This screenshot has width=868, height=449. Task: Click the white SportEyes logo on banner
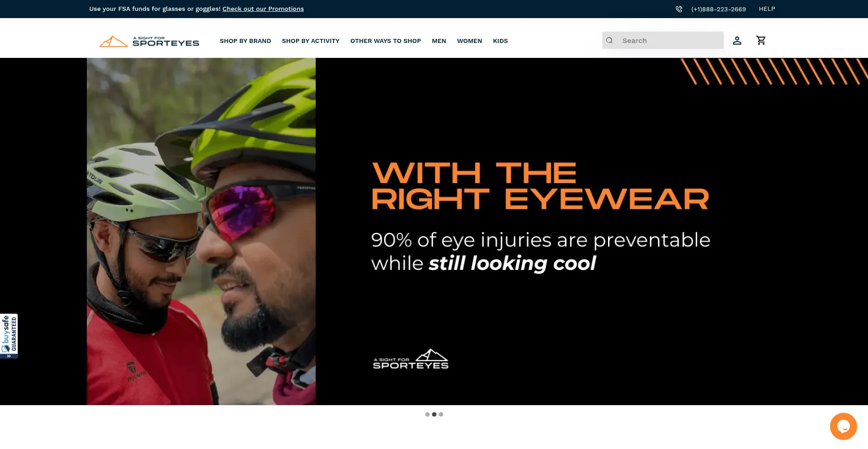click(x=410, y=359)
